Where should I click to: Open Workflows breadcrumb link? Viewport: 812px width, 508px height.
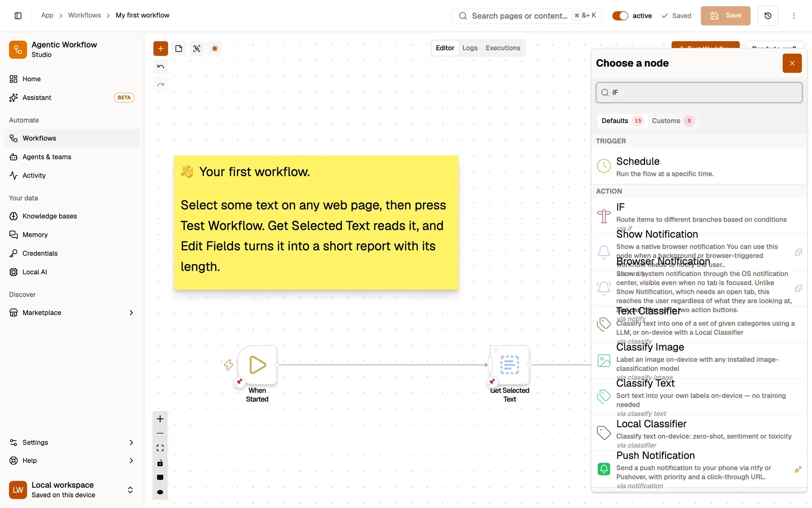click(84, 15)
